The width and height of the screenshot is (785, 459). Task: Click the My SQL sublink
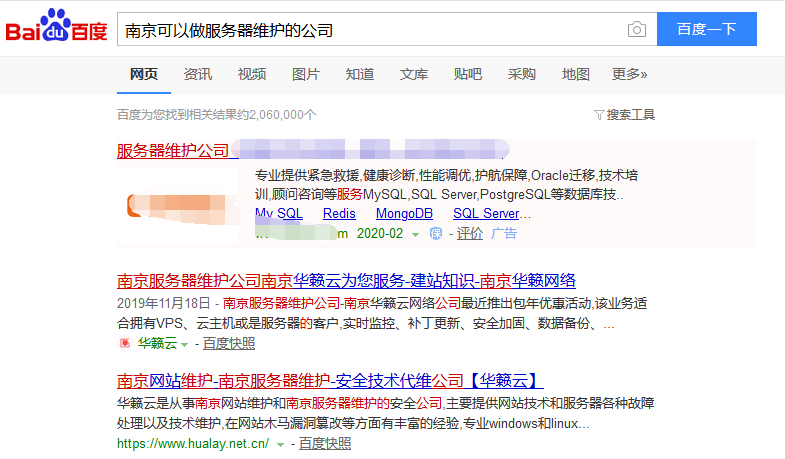click(x=279, y=214)
